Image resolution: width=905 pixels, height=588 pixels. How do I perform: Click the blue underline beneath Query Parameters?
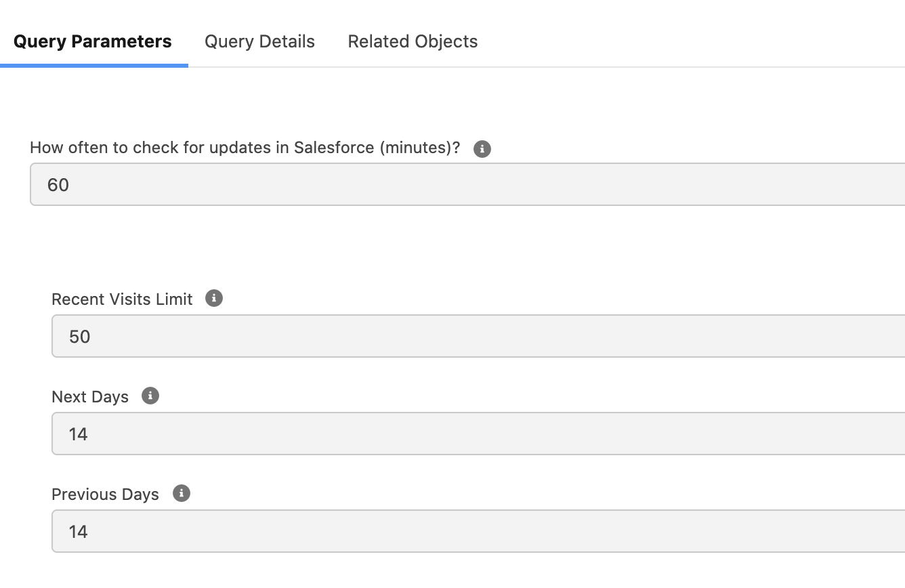94,66
